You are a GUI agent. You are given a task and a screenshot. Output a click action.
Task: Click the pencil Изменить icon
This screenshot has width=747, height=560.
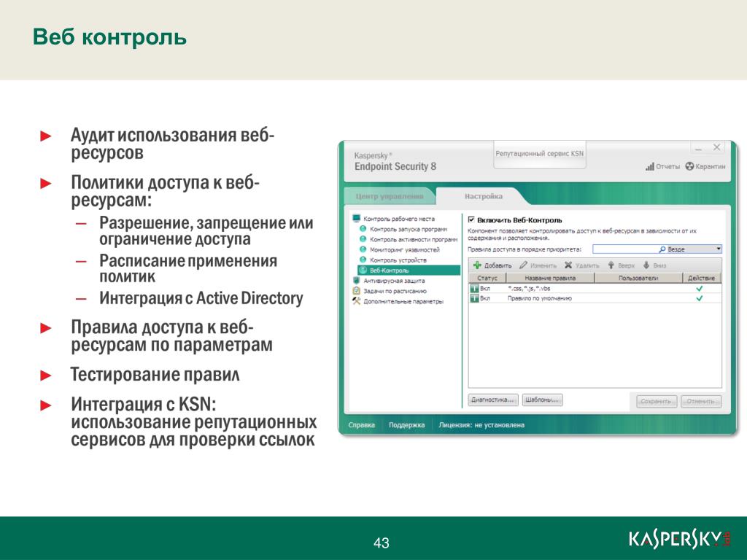coord(523,265)
